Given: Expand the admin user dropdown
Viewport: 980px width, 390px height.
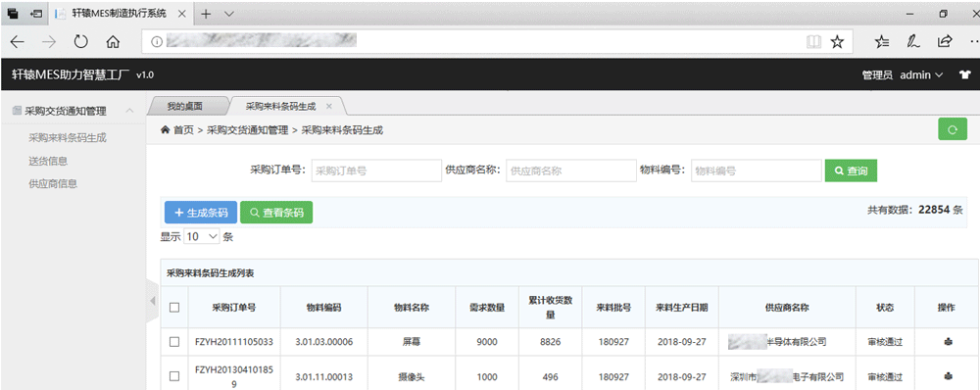Looking at the screenshot, I should (x=922, y=75).
